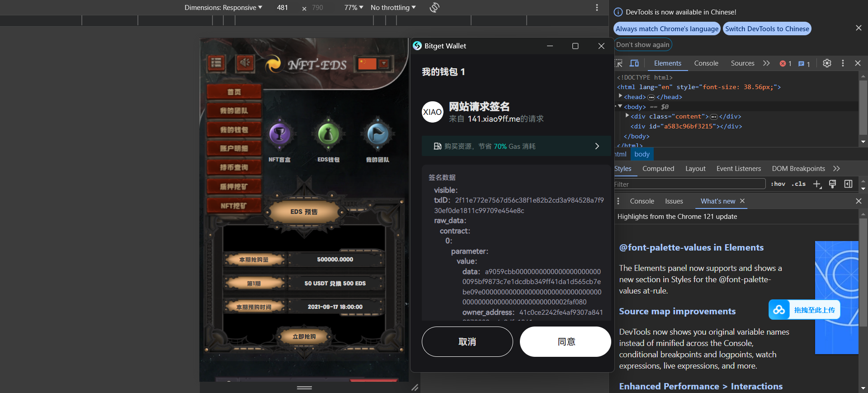
Task: Click the rotate viewport icon
Action: click(434, 8)
